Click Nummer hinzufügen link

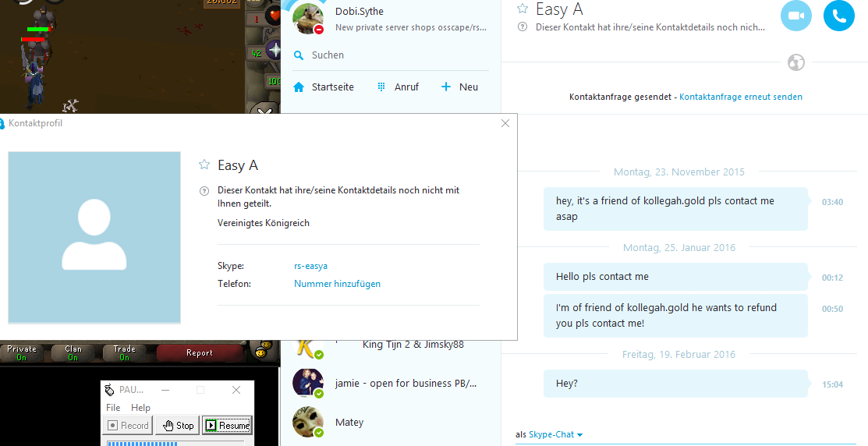tap(337, 283)
